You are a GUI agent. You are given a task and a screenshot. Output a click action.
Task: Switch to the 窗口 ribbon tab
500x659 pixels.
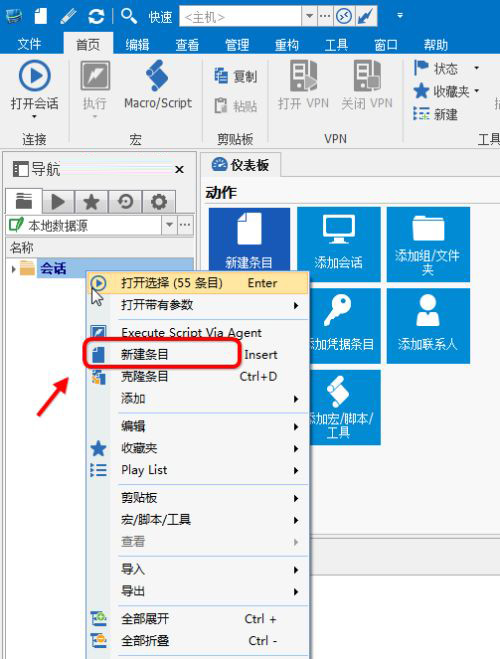click(386, 44)
